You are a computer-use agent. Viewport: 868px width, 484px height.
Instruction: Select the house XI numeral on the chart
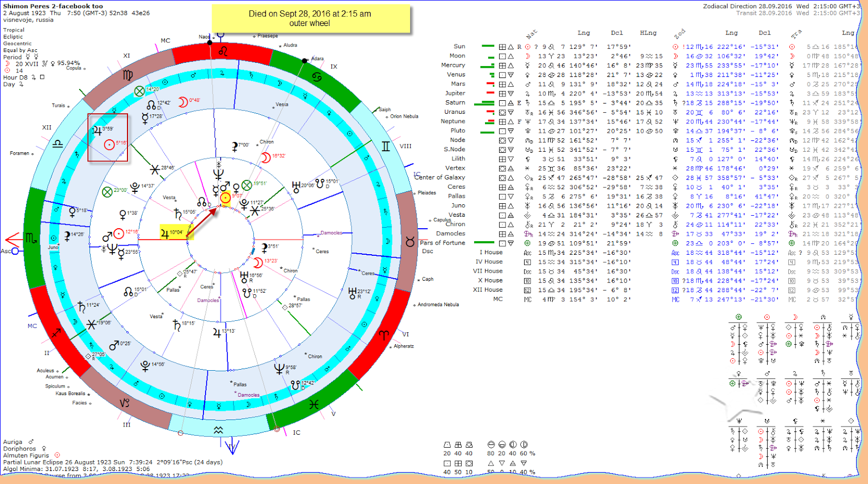(x=126, y=56)
